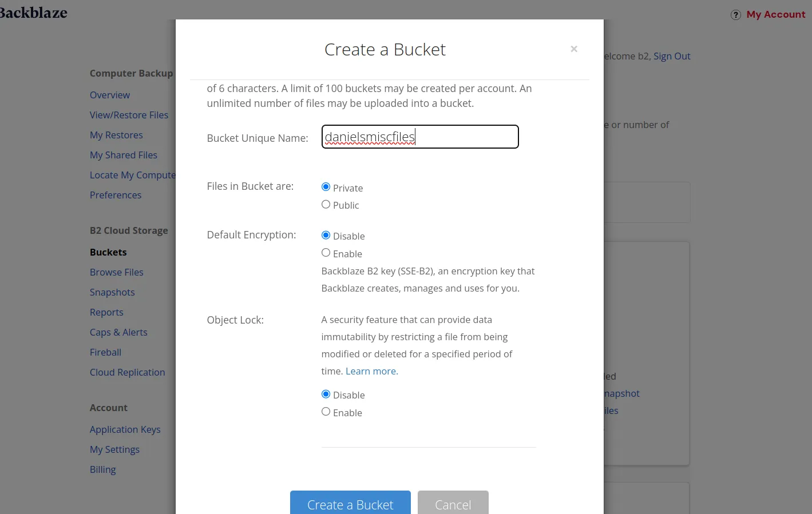This screenshot has height=514, width=812.
Task: Go to Browse Files
Action: (117, 272)
